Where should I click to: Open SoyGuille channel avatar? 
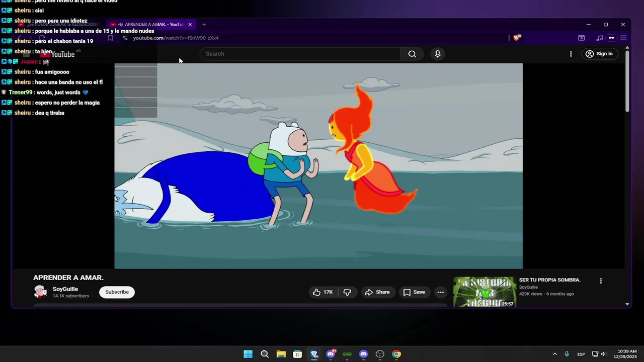click(40, 292)
